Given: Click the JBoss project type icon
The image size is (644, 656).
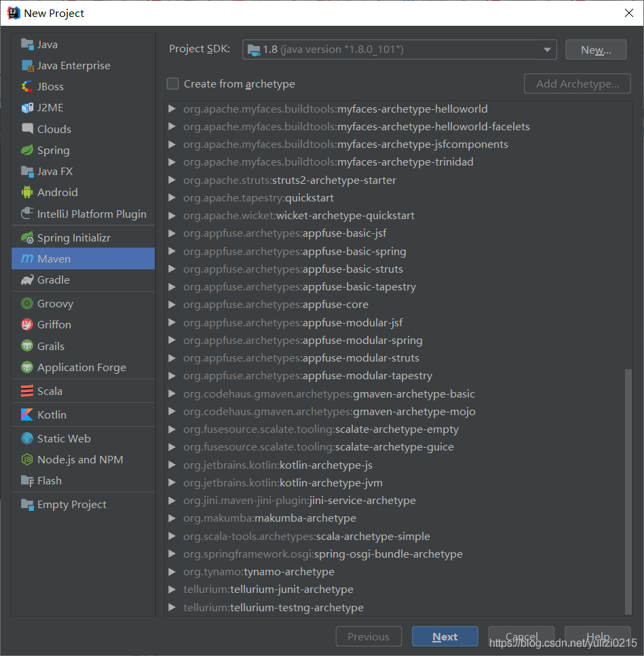Looking at the screenshot, I should [x=28, y=86].
